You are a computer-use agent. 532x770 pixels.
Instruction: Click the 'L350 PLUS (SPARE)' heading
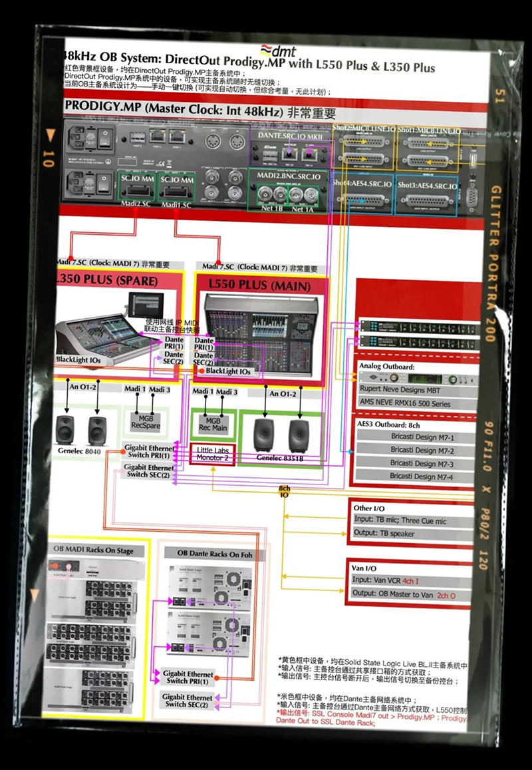coord(108,281)
